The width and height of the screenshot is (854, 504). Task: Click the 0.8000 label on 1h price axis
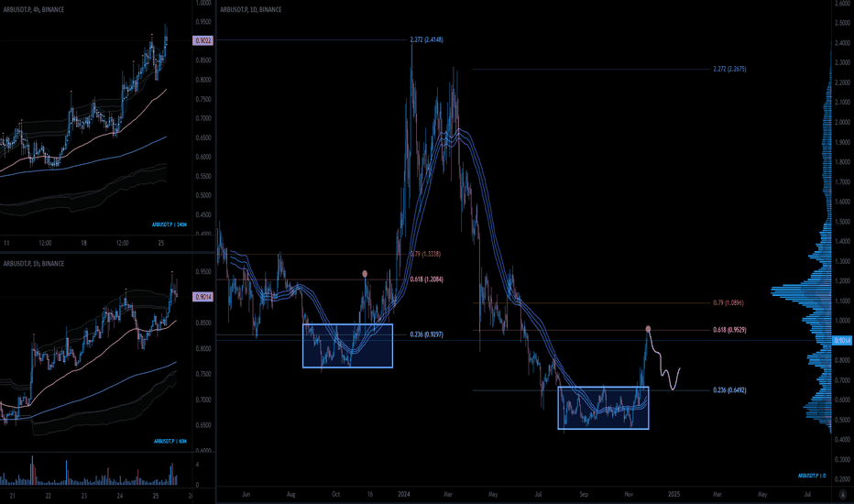pyautogui.click(x=203, y=349)
